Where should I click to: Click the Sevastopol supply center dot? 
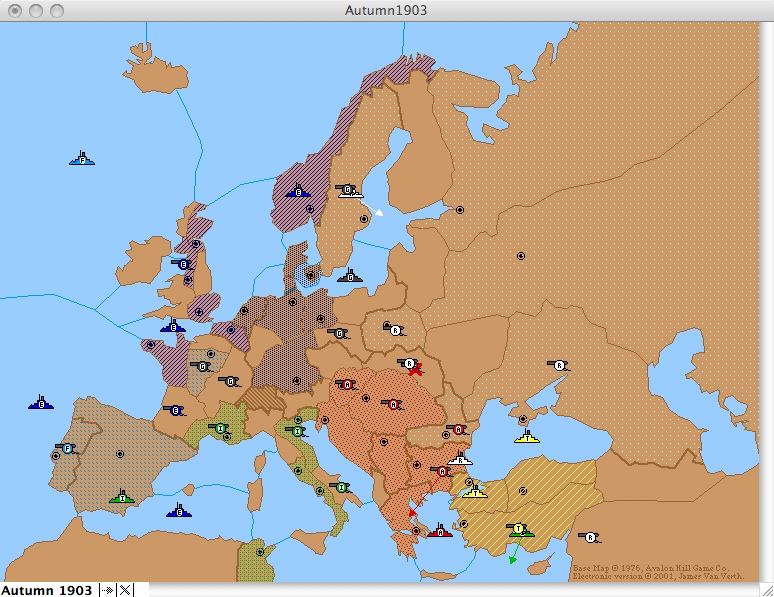coord(523,419)
